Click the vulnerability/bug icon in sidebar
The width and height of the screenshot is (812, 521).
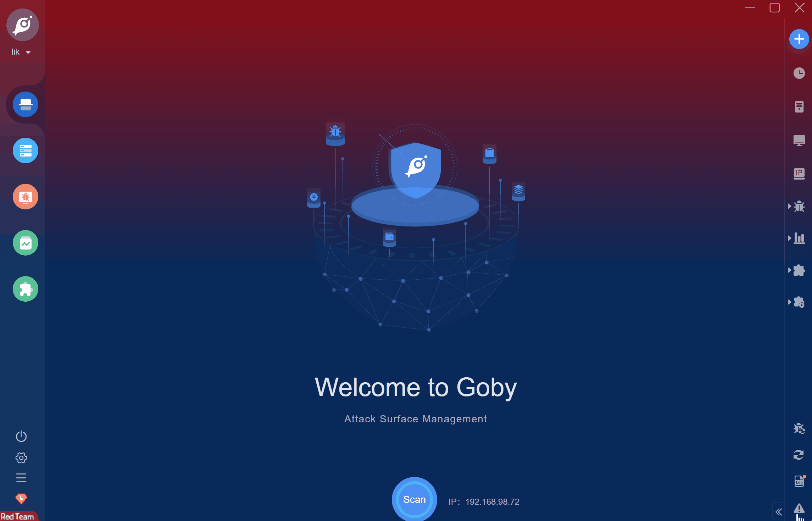coord(26,197)
